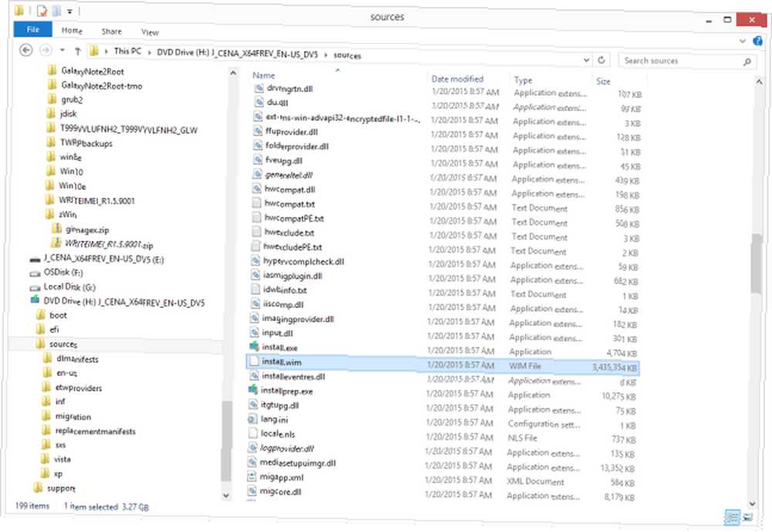The height and width of the screenshot is (532, 772).
Task: Open TWRPbackups folder in tree
Action: pos(86,144)
